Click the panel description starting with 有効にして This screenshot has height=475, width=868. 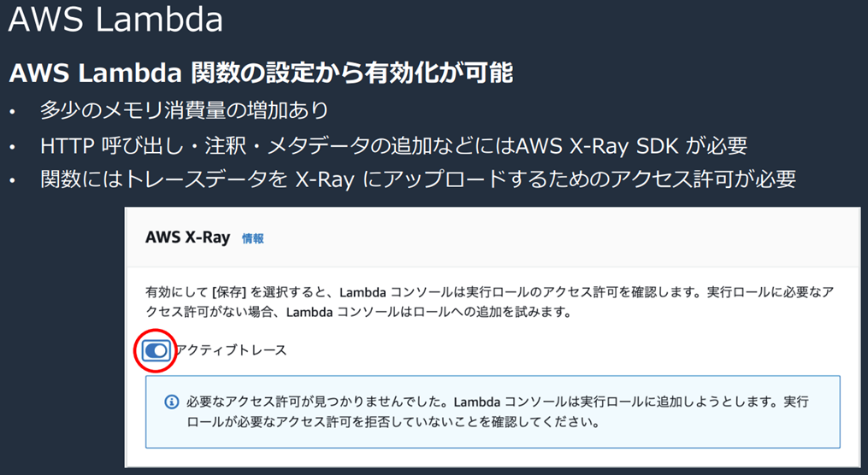click(x=487, y=292)
